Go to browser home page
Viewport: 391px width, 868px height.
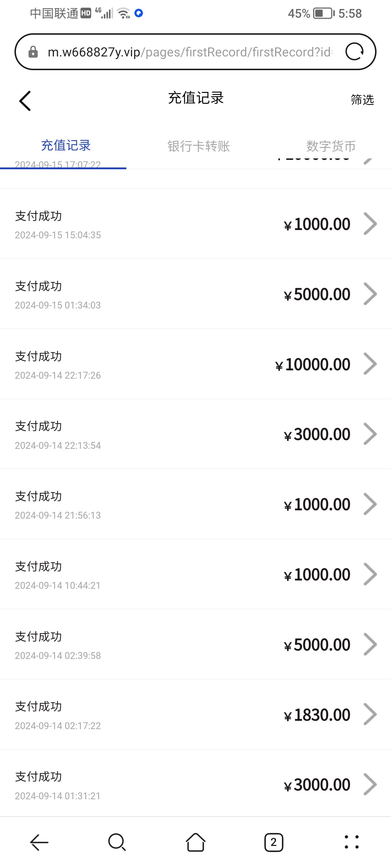tap(195, 842)
